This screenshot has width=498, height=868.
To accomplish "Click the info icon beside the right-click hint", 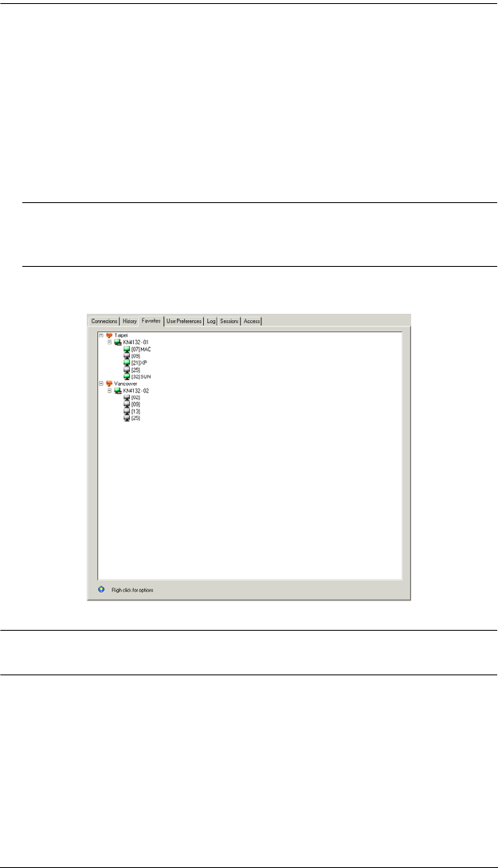I will (x=100, y=590).
